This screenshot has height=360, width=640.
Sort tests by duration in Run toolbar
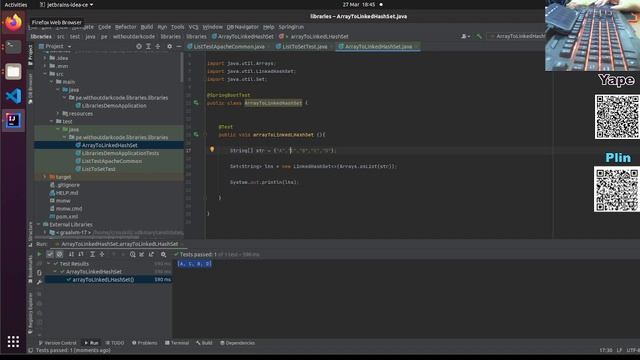(81, 254)
